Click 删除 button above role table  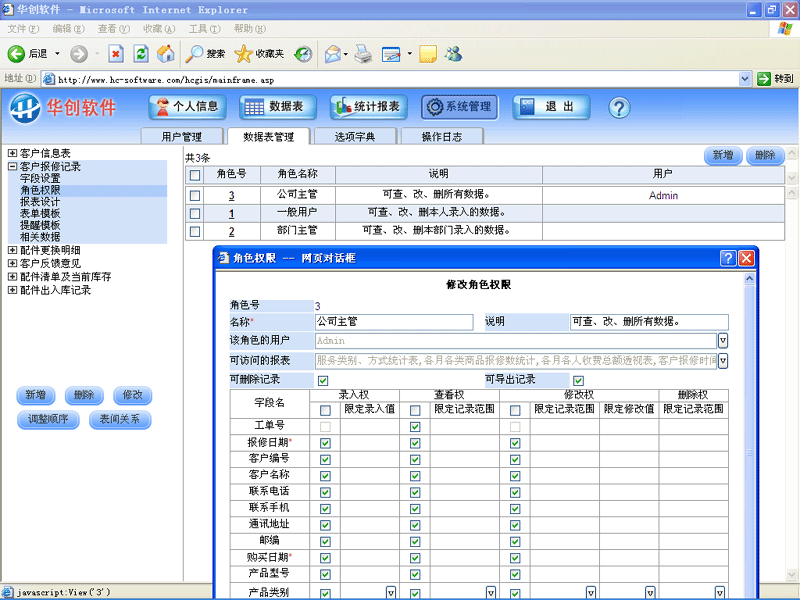coord(765,155)
